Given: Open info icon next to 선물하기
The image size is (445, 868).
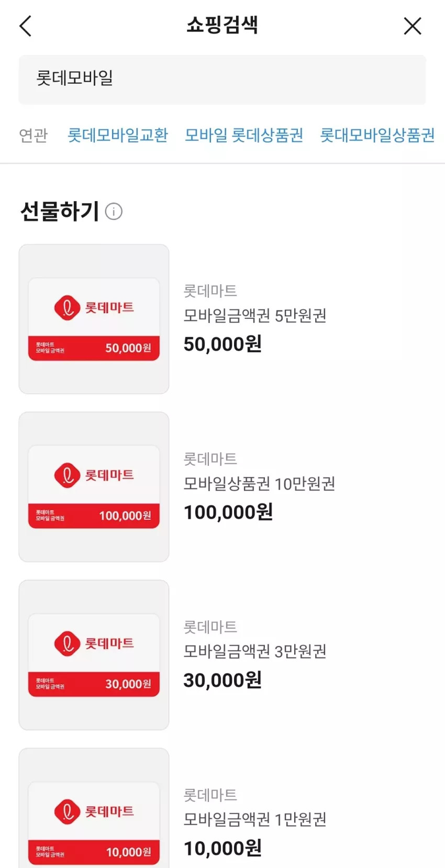Looking at the screenshot, I should [x=114, y=212].
